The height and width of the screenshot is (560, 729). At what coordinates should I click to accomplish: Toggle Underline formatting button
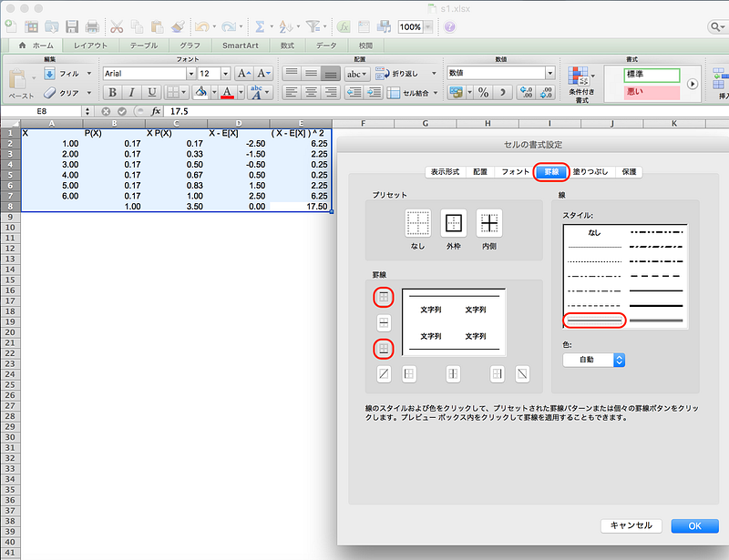pyautogui.click(x=151, y=93)
